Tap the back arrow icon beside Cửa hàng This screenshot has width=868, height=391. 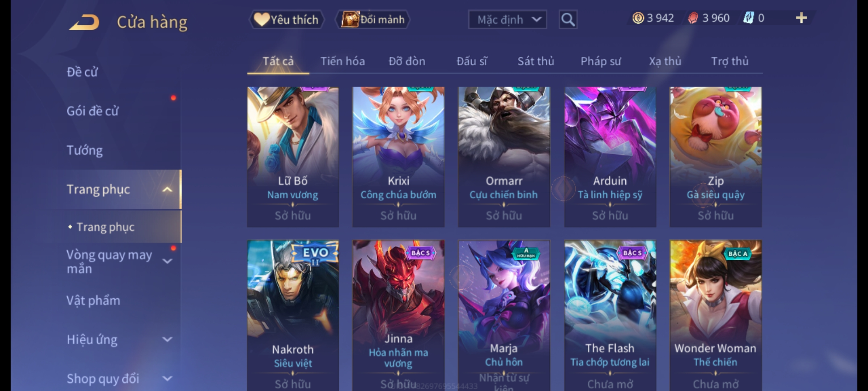pos(84,22)
